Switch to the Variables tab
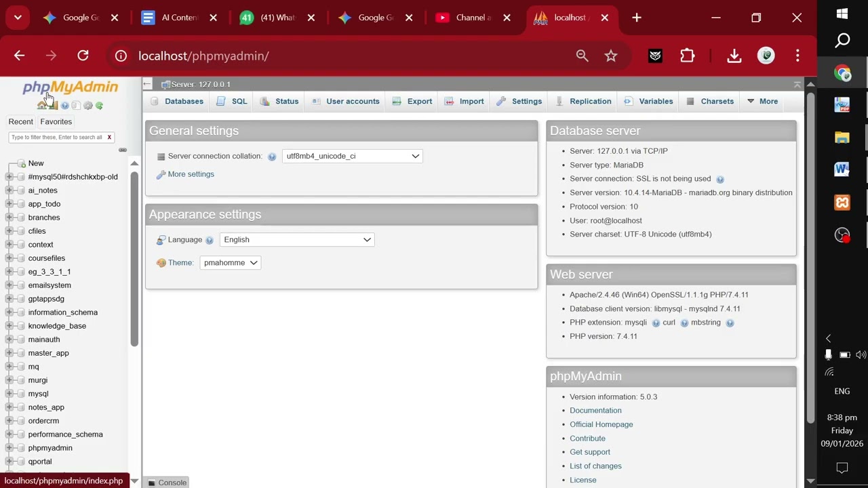868x488 pixels. pyautogui.click(x=648, y=102)
